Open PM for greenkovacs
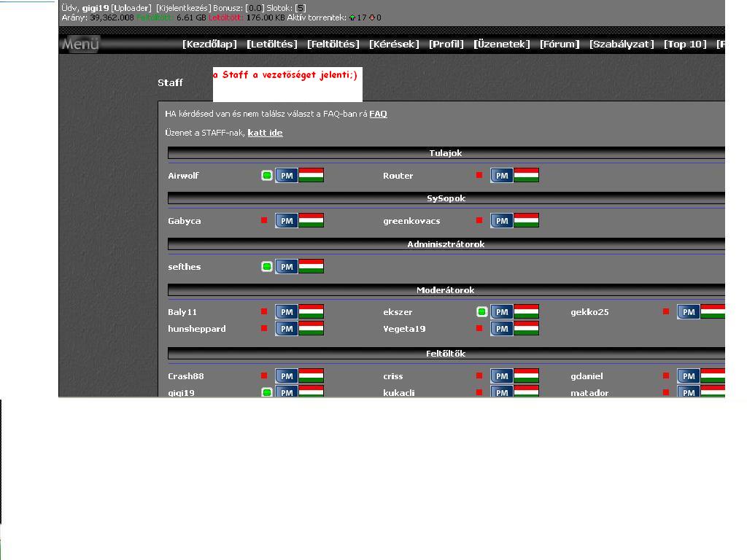Viewport: 747px width, 560px height. click(501, 221)
